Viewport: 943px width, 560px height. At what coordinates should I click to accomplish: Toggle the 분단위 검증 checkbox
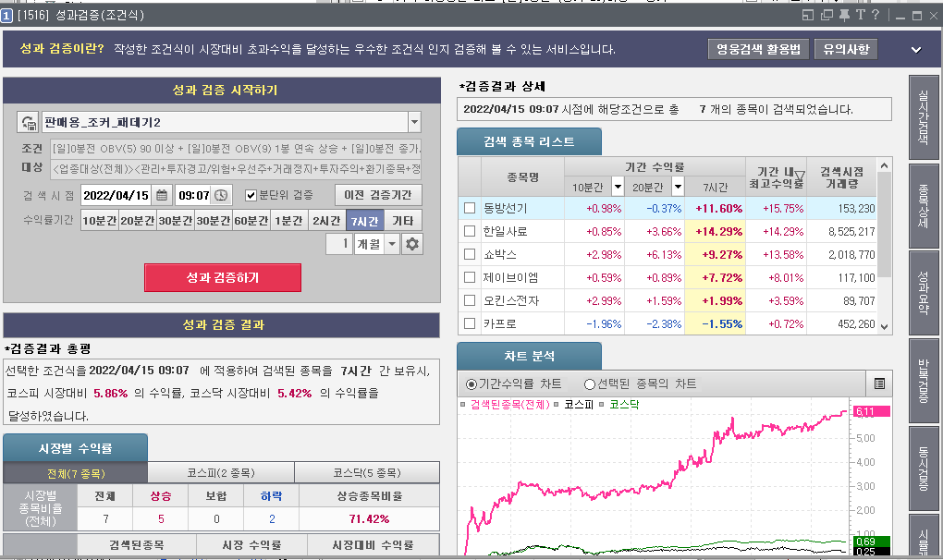tap(251, 195)
